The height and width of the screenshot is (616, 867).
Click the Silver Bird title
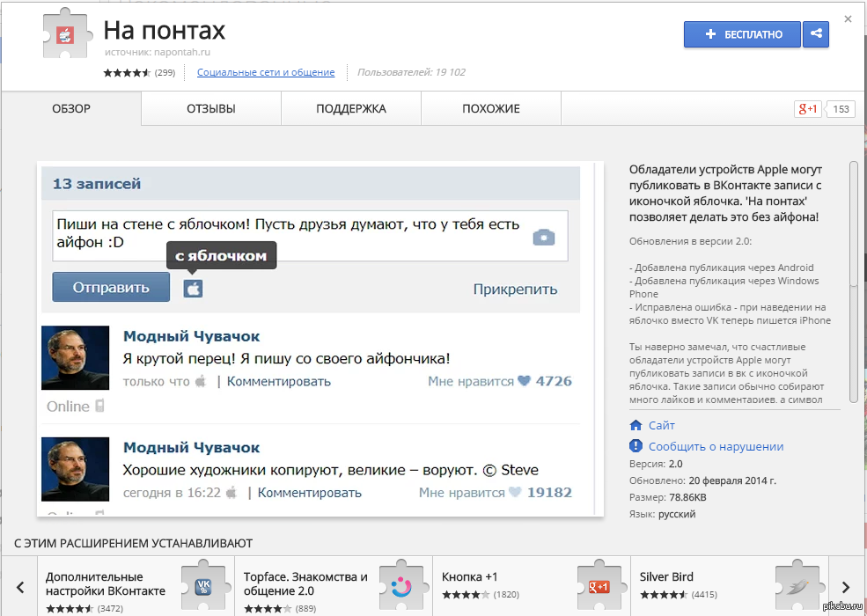(666, 576)
